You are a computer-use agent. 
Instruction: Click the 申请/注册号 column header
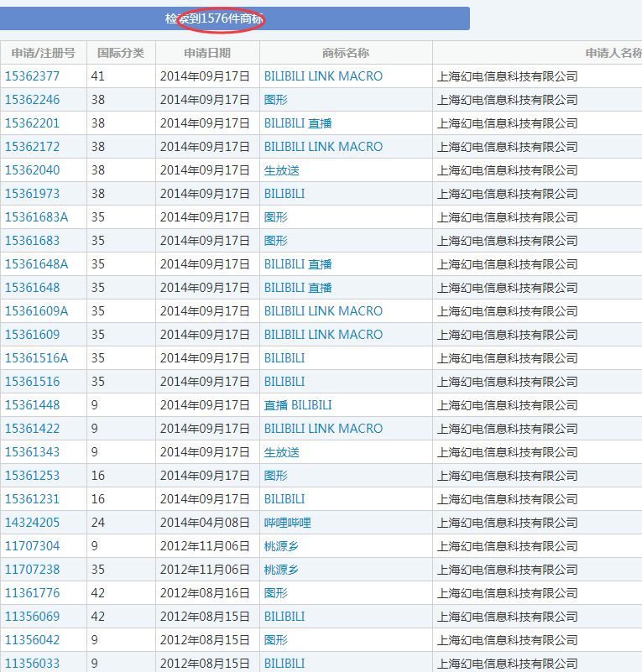(x=44, y=53)
